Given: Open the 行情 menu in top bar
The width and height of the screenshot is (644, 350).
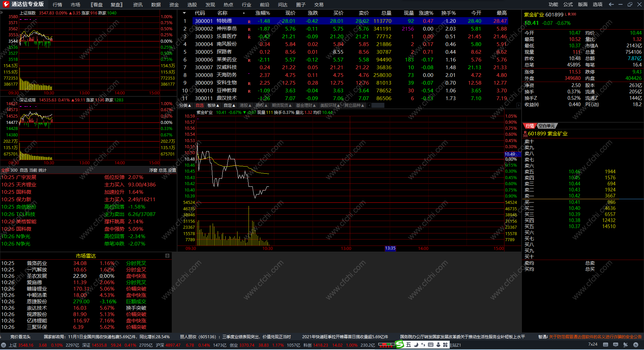Looking at the screenshot, I should [x=57, y=5].
